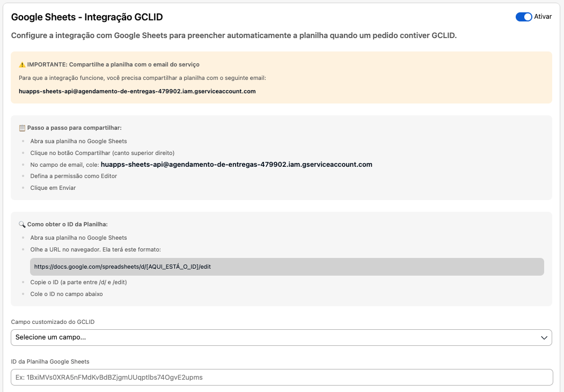Click the warning icon beside IMPORTANTE
564x392 pixels.
click(x=22, y=65)
